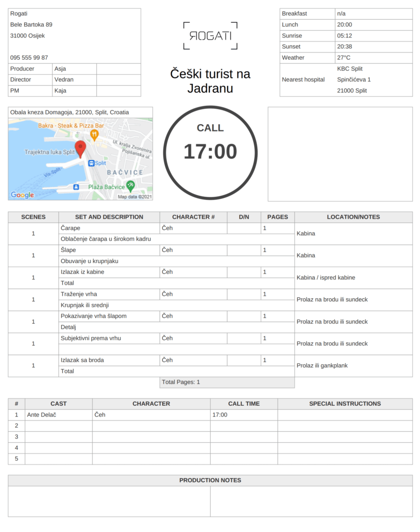The height and width of the screenshot is (532, 420).
Task: Click the red location pin on the map
Action: (81, 148)
